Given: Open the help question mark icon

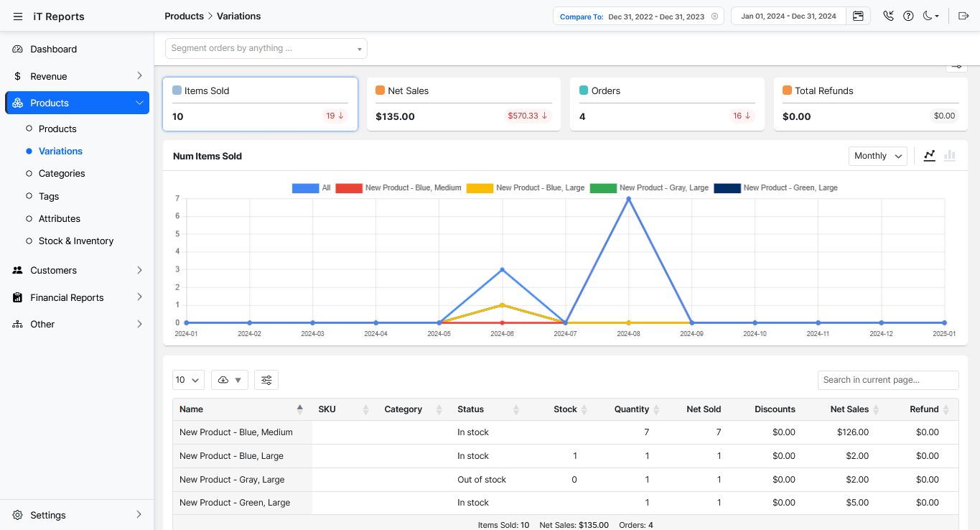Looking at the screenshot, I should click(908, 16).
